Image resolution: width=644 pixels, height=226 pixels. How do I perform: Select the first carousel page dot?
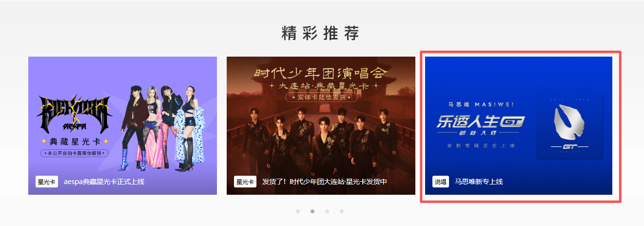[x=298, y=211]
